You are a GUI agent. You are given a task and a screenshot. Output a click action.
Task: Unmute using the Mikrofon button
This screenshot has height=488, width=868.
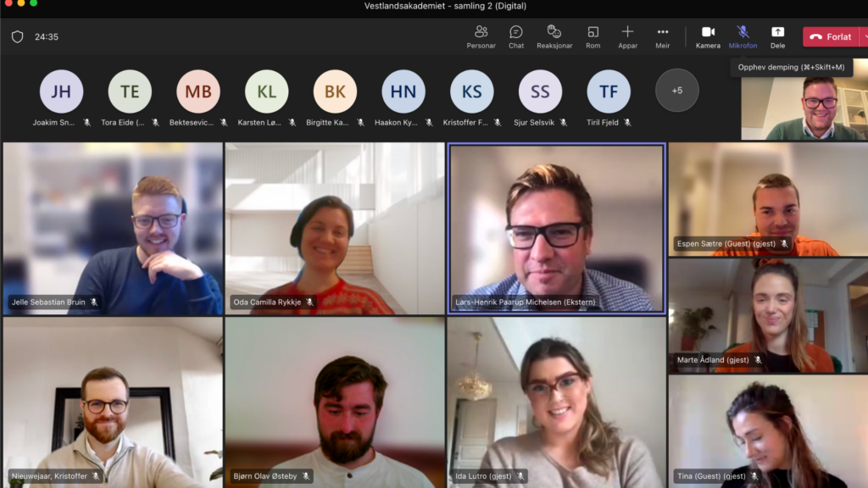pos(743,37)
